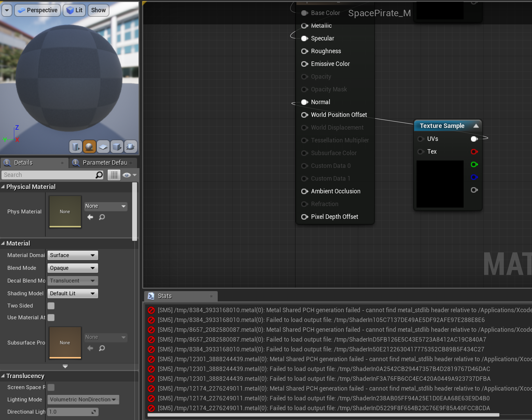Collapse the Physical Material section

(x=3, y=187)
